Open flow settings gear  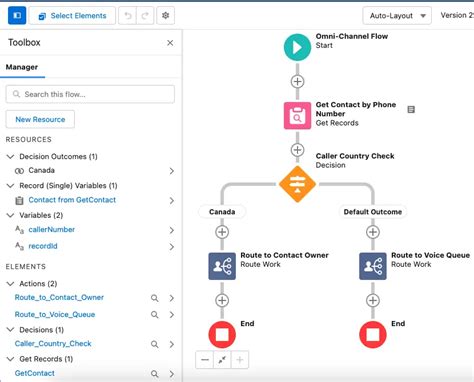pyautogui.click(x=165, y=16)
